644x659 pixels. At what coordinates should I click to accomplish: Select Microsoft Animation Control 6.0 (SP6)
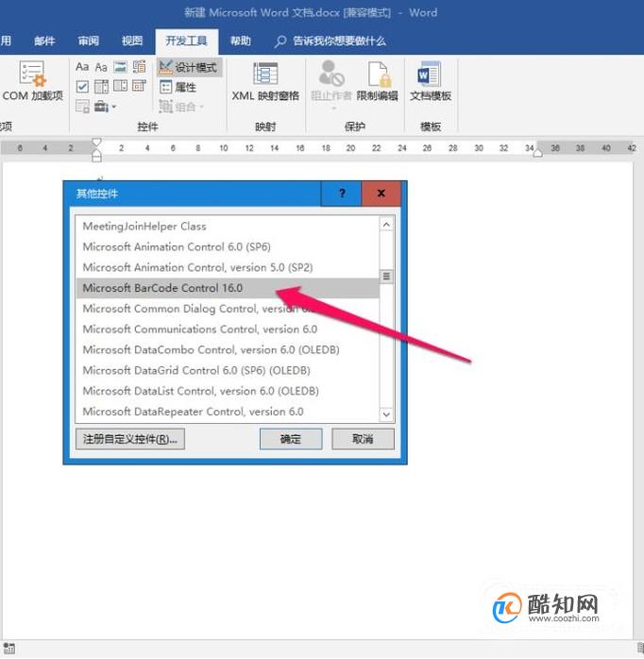pyautogui.click(x=228, y=246)
